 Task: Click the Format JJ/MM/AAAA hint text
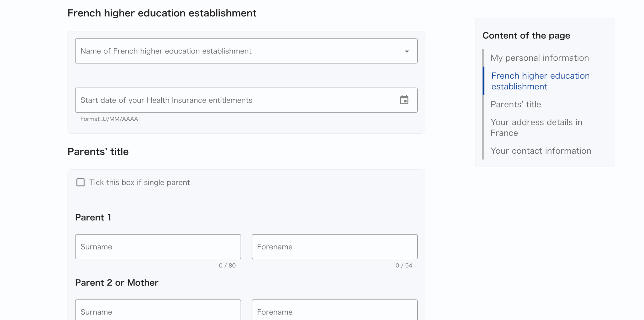(109, 119)
